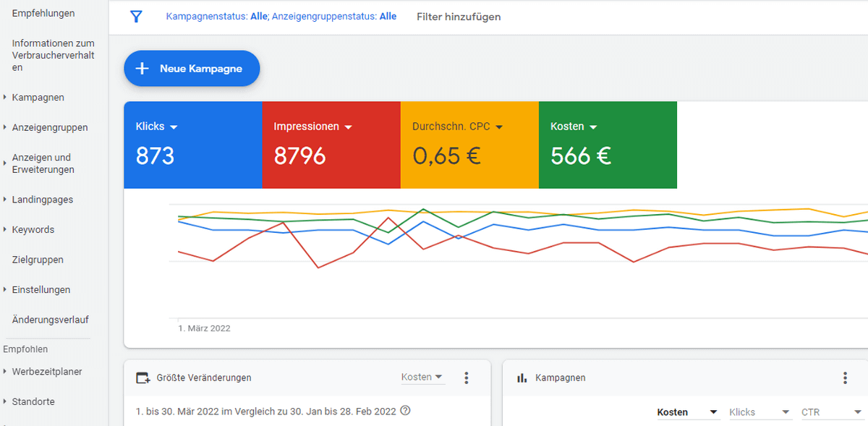Open Informationen zum Verbraucherverhalten

tap(54, 56)
